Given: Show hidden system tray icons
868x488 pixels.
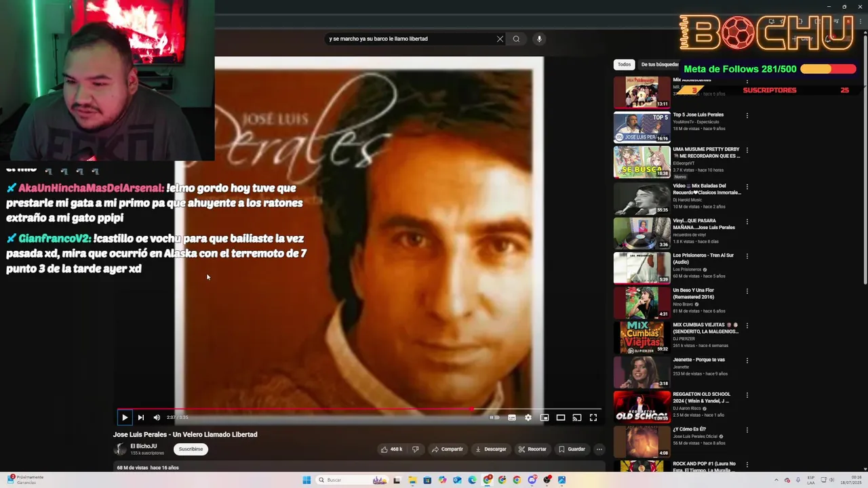Looking at the screenshot, I should pyautogui.click(x=777, y=480).
